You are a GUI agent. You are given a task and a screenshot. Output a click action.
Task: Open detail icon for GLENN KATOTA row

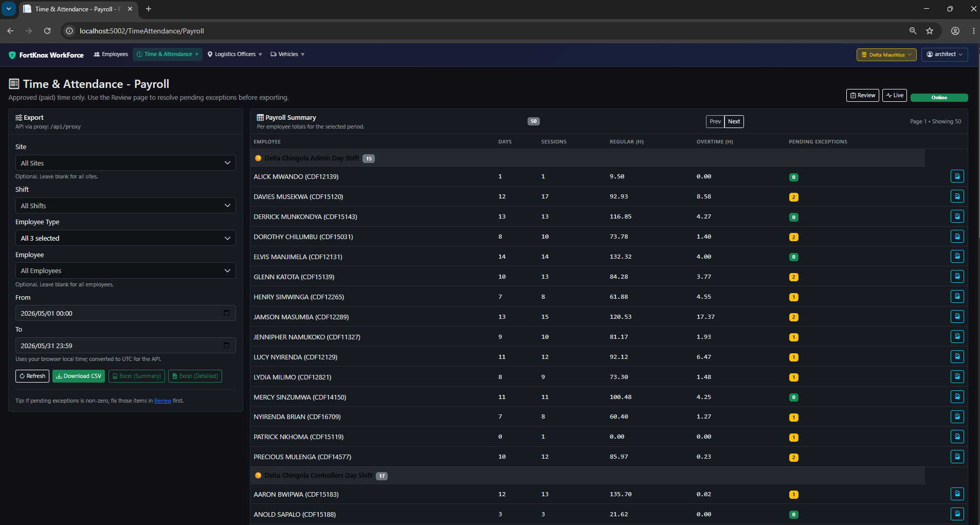click(957, 277)
